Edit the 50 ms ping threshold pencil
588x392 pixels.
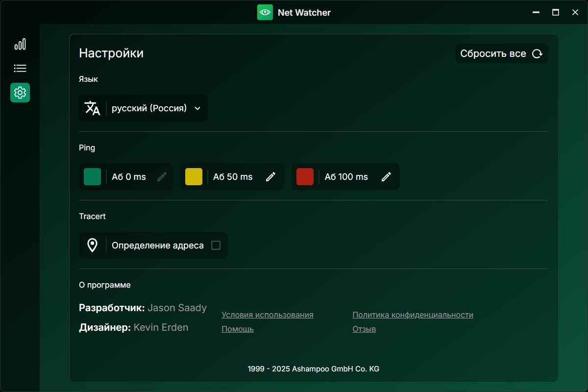tap(270, 177)
